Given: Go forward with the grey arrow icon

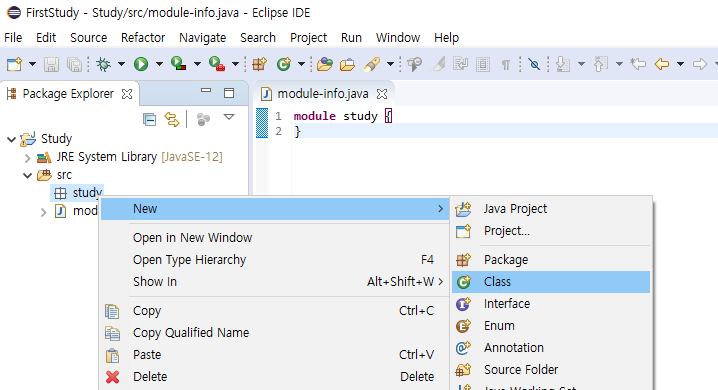Looking at the screenshot, I should [x=700, y=64].
